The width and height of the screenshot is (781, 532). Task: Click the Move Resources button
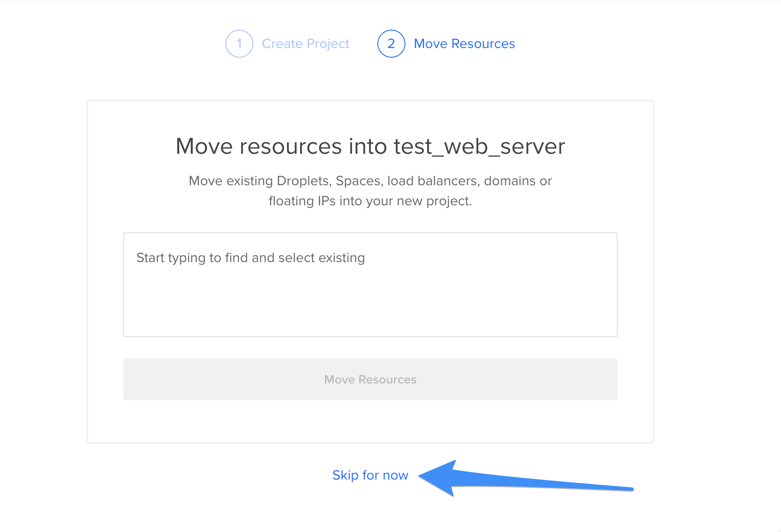click(370, 379)
